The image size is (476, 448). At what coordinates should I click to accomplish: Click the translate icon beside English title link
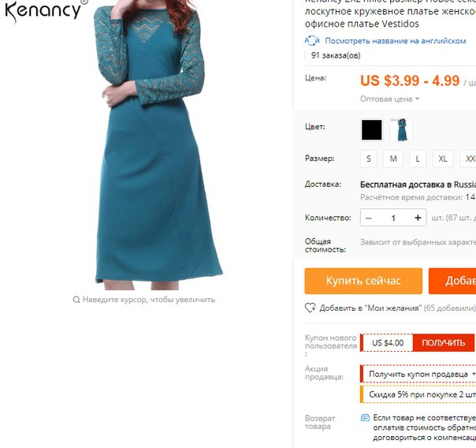[312, 41]
